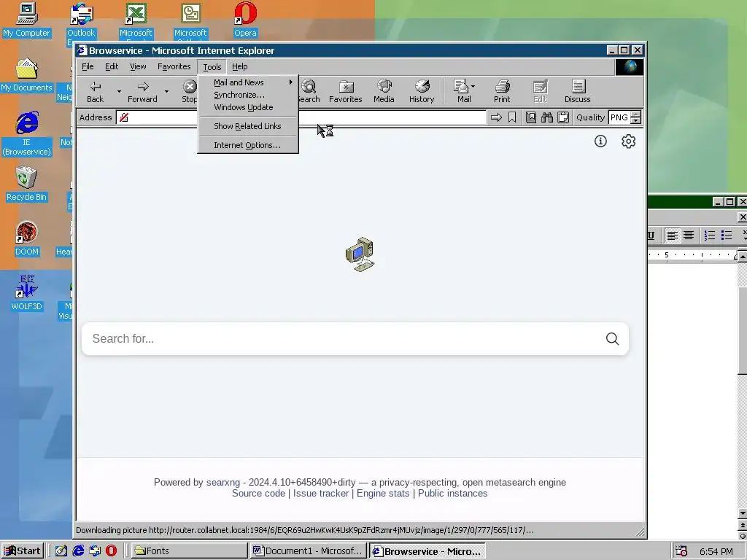
Task: Increase Quality value with up spinner
Action: click(635, 114)
